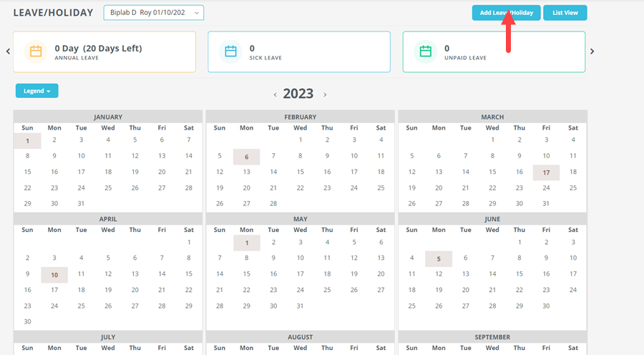
Task: Select highlighted June 5
Action: pos(439,259)
